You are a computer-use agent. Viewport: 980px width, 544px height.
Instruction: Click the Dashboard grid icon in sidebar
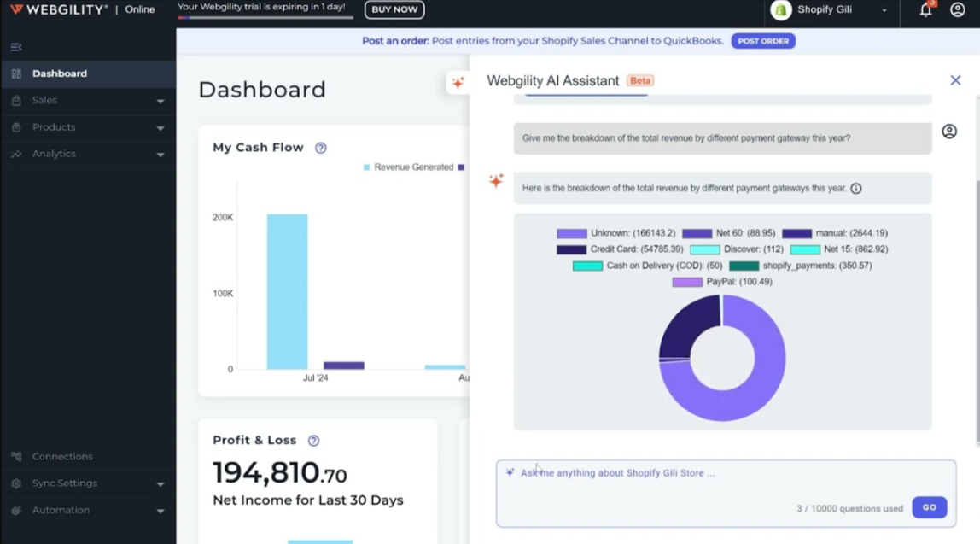16,73
